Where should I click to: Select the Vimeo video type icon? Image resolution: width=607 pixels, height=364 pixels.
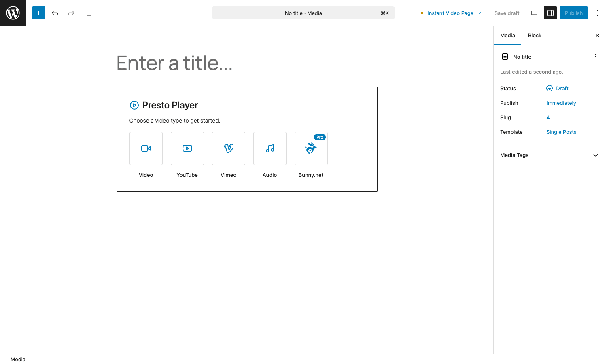(229, 148)
